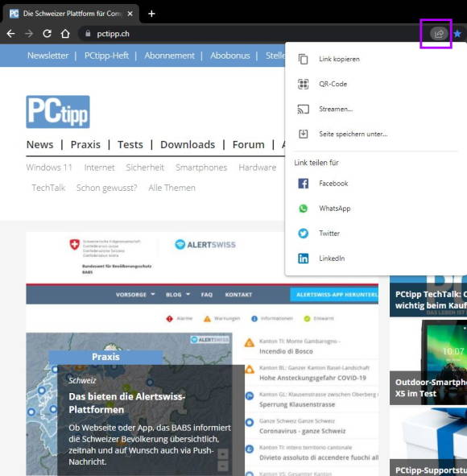
Task: Open article 'Das bieten die Alertswiss-Plattformen'
Action: tap(127, 403)
